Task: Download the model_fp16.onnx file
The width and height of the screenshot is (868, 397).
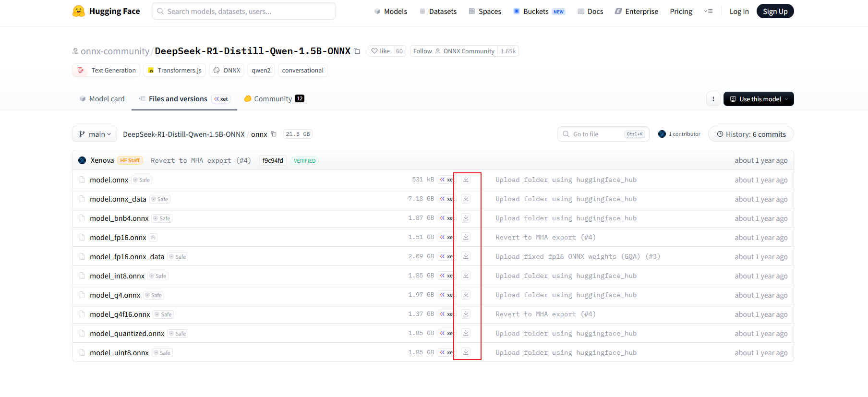Action: tap(466, 237)
